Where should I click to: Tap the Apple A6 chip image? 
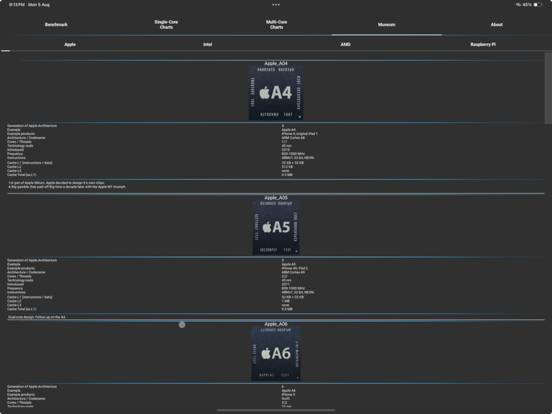click(276, 353)
